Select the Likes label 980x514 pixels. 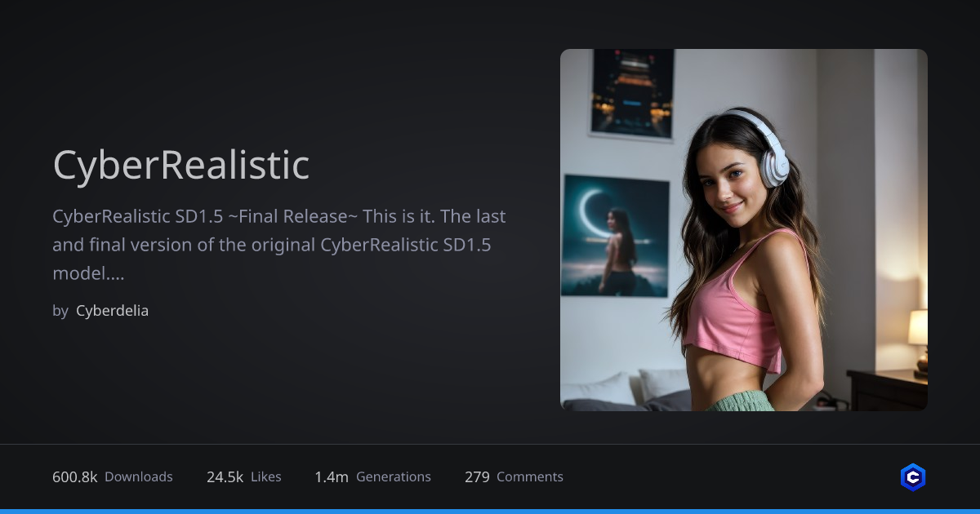[x=266, y=477]
